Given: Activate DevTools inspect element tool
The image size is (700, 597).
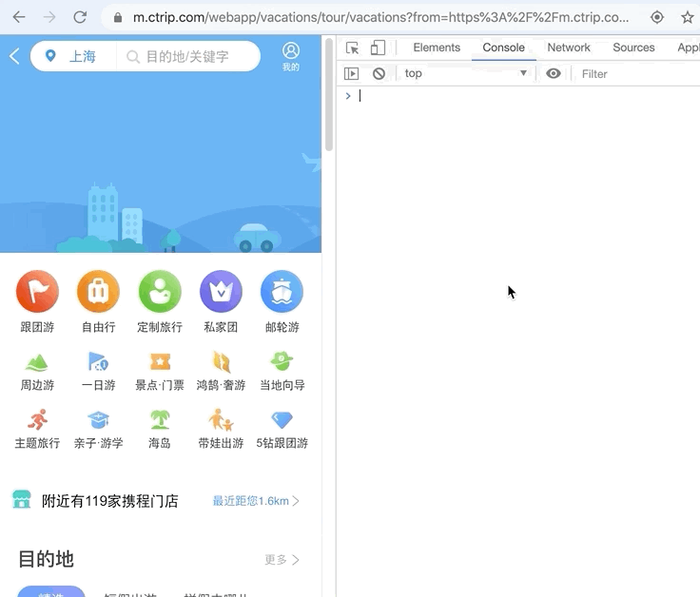Looking at the screenshot, I should pyautogui.click(x=352, y=48).
